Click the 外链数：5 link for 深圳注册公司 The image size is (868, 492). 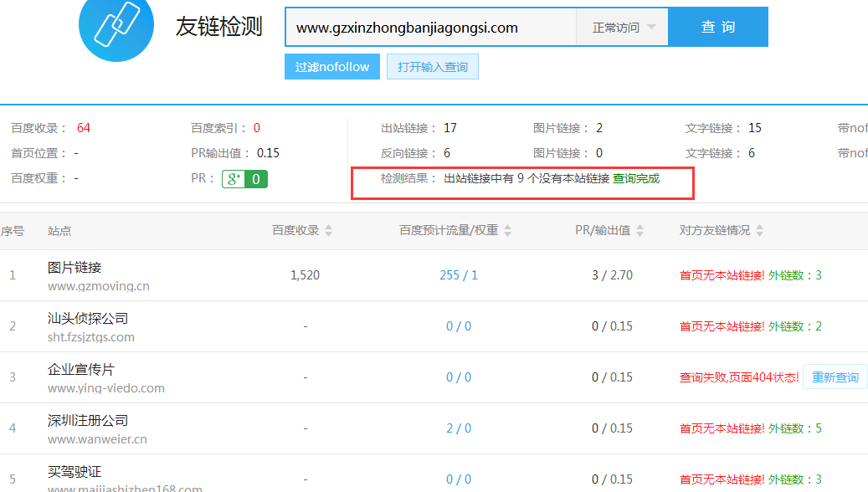coord(796,428)
